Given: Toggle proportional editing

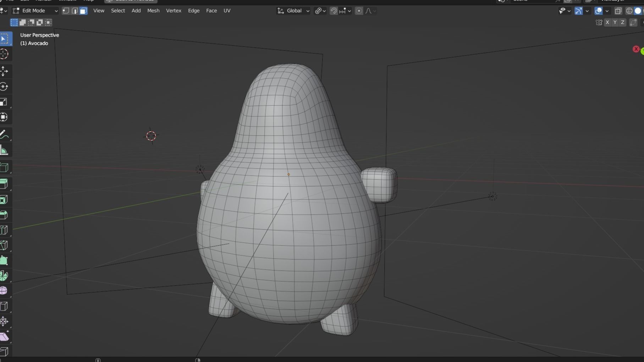Looking at the screenshot, I should pos(359,11).
